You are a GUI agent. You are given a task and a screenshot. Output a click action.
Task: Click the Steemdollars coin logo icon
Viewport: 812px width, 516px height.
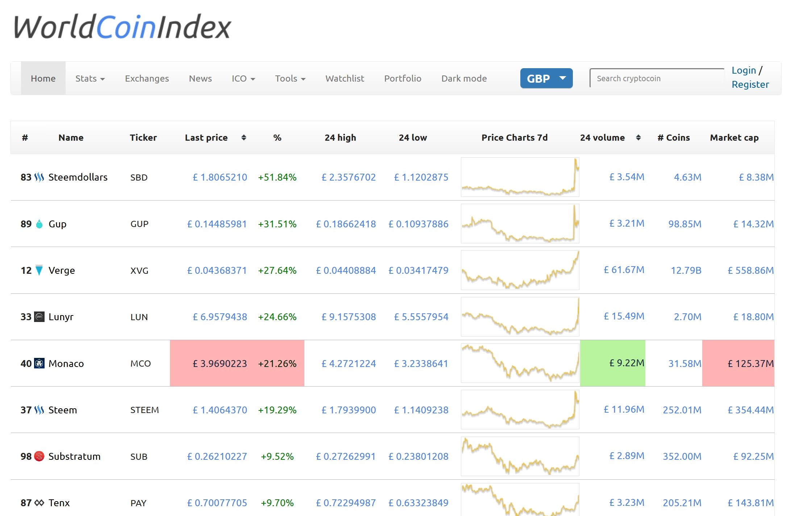[39, 177]
